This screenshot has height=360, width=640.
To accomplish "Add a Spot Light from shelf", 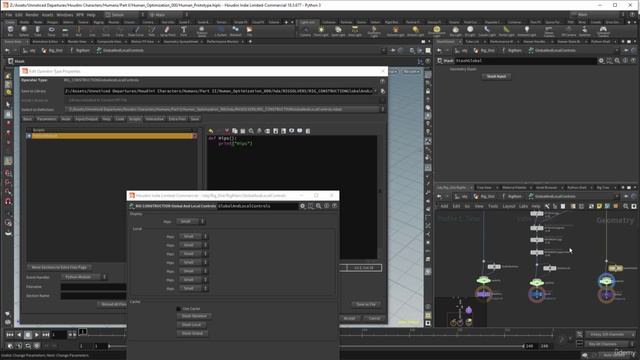I will [338, 31].
